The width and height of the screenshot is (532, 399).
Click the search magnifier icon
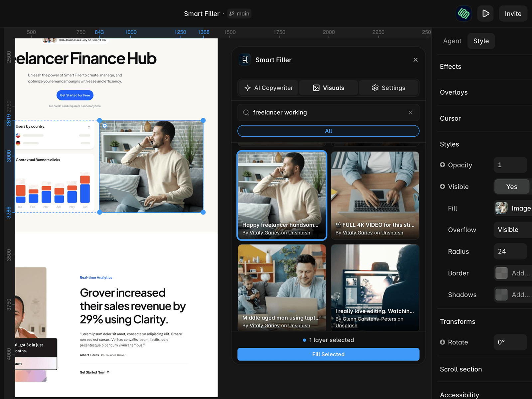click(246, 113)
